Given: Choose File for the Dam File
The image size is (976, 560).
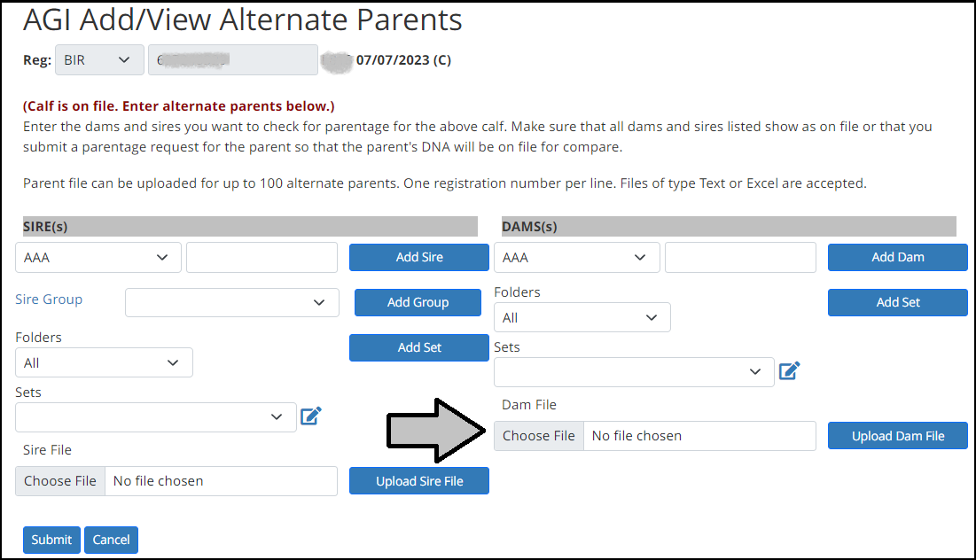Looking at the screenshot, I should pyautogui.click(x=539, y=436).
